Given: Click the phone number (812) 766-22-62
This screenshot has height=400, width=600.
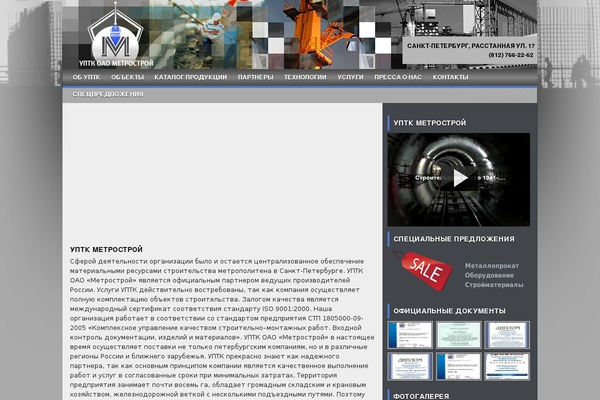Looking at the screenshot, I should point(511,55).
